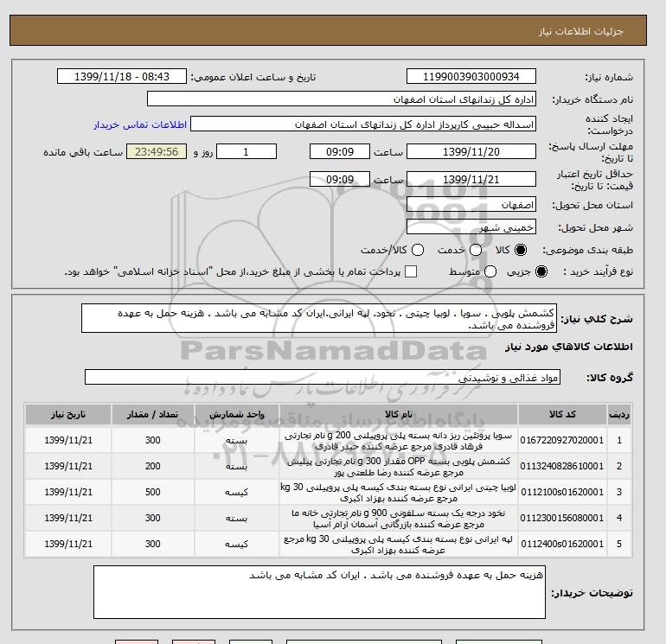Click the public announcement date field
Image resolution: width=666 pixels, height=644 pixels.
click(122, 76)
